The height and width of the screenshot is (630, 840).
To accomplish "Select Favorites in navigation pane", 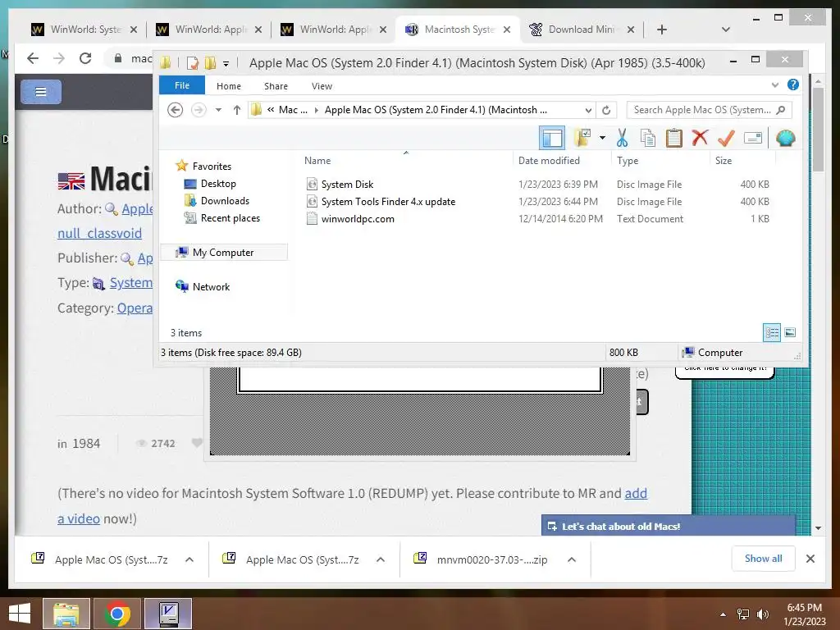I will pyautogui.click(x=212, y=166).
